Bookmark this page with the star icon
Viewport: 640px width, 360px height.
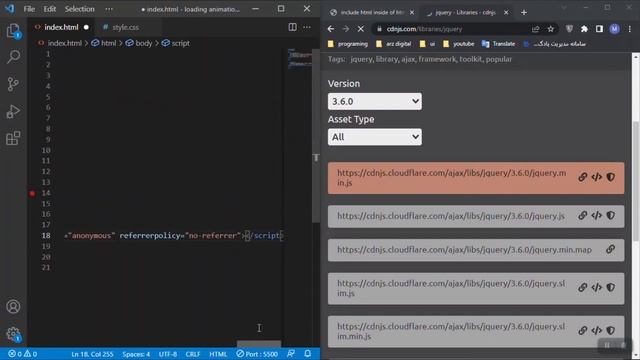click(551, 29)
